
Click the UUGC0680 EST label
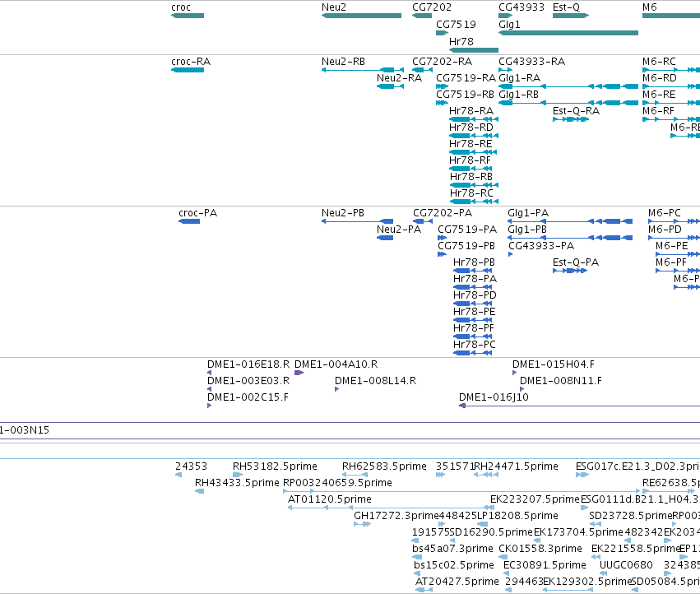pos(626,565)
